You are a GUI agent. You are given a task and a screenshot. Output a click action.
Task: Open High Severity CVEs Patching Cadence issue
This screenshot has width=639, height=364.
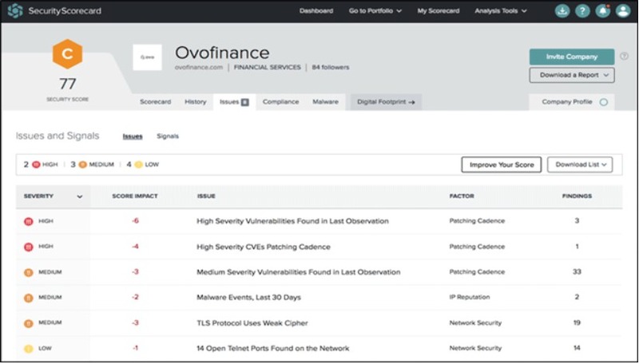click(264, 247)
